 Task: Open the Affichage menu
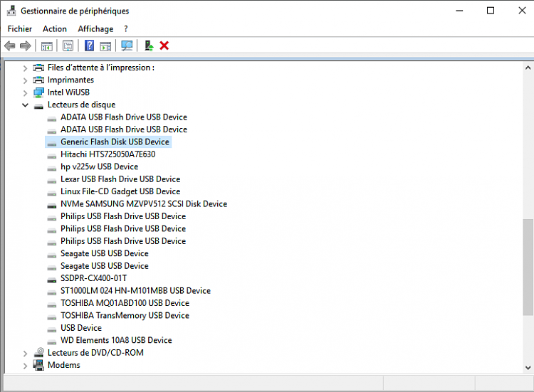click(95, 29)
